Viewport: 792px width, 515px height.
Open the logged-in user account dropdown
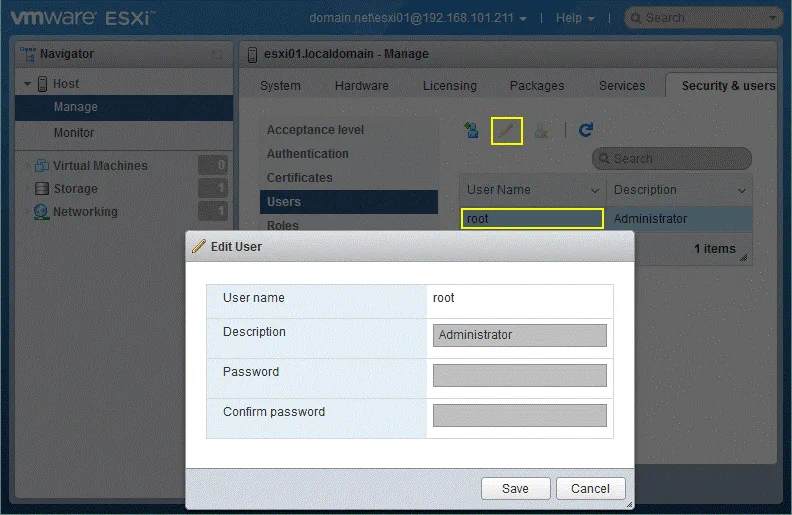tap(419, 18)
